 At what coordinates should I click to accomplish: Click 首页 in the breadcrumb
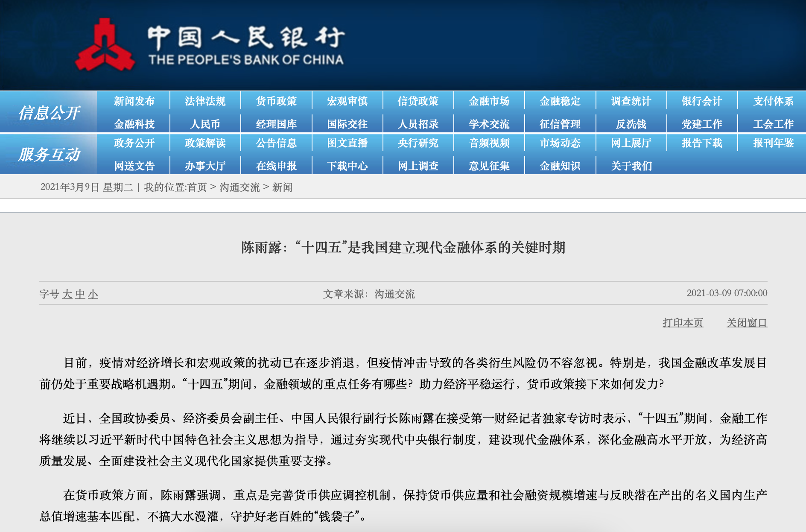point(197,187)
